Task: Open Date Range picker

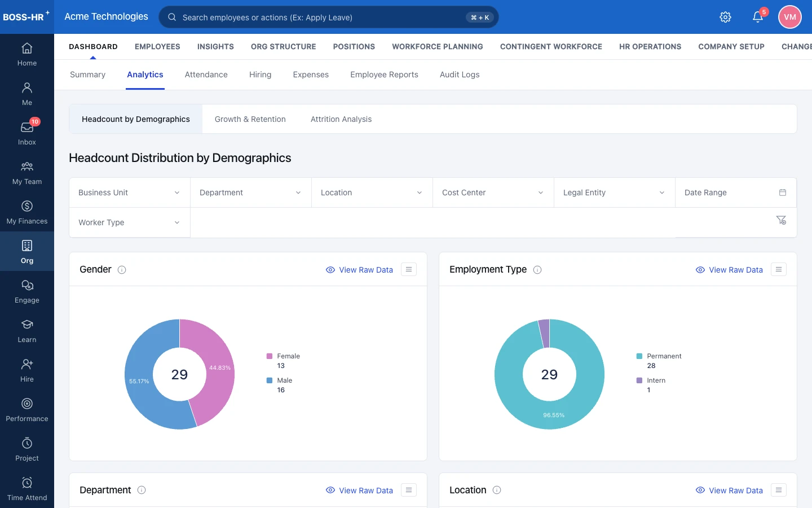Action: pyautogui.click(x=736, y=192)
